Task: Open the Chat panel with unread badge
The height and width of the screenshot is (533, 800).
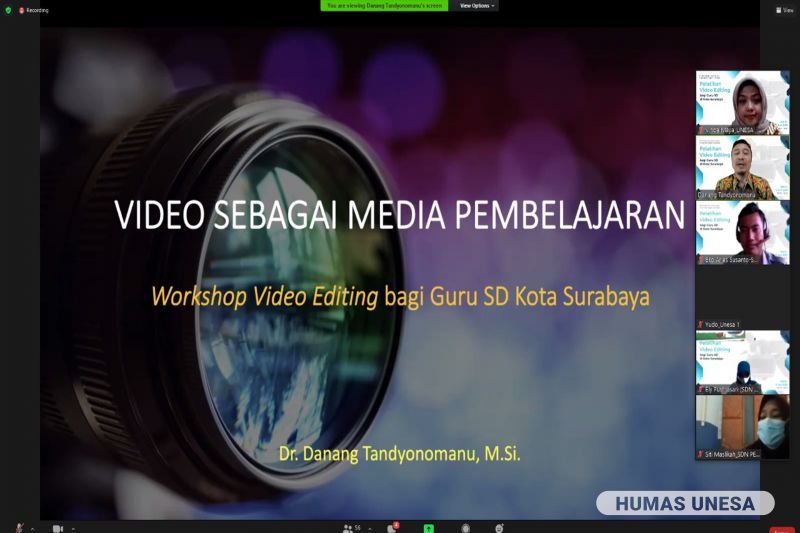Action: click(x=392, y=528)
